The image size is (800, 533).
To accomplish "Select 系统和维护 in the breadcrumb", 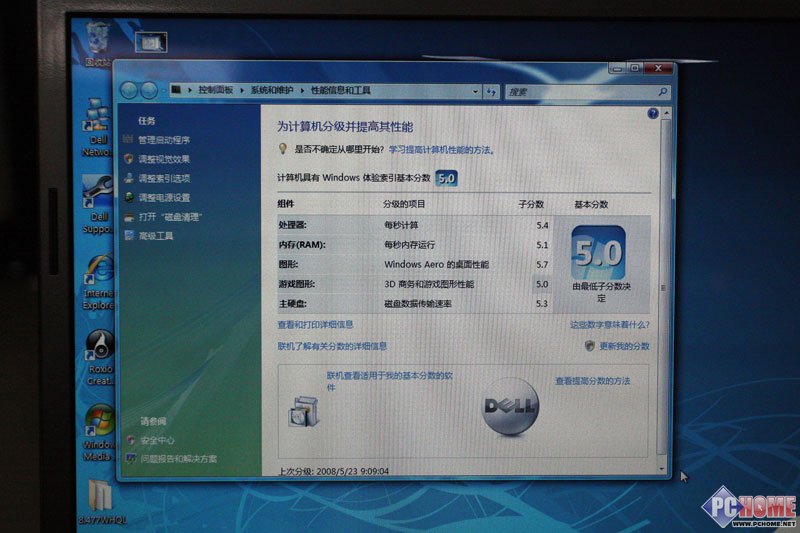I will tap(271, 90).
